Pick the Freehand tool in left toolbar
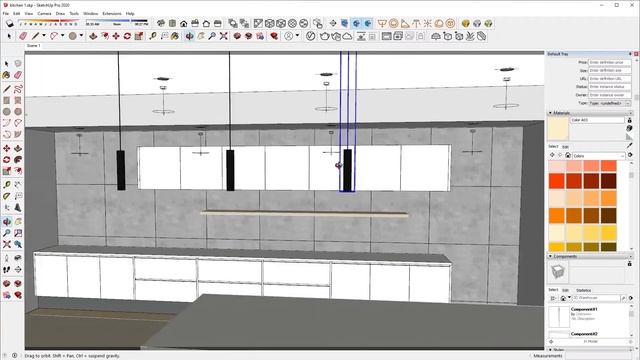640x360 pixels. tap(18, 89)
